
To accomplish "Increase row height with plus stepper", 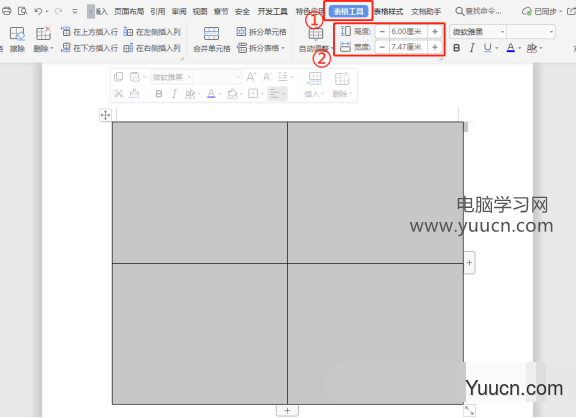I will click(x=435, y=32).
